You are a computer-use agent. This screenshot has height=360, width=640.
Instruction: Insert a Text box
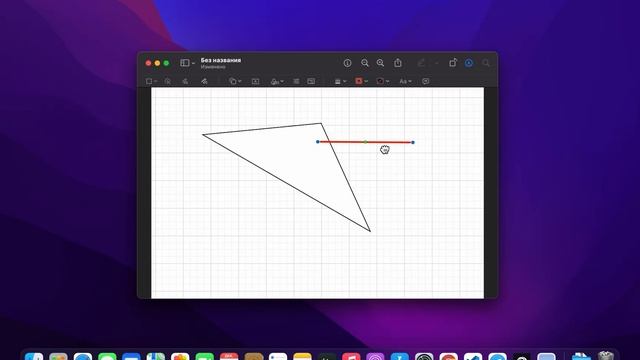[x=256, y=81]
